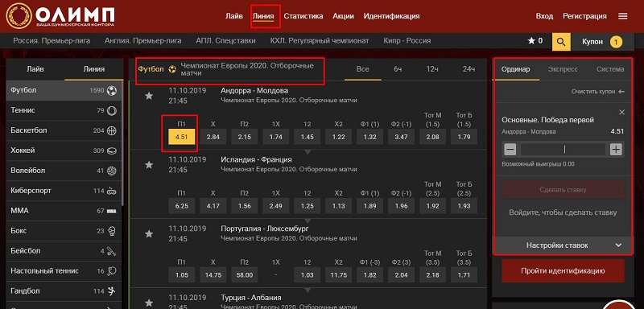This screenshot has height=309, width=644.
Task: Open АПЛ. Спецставки quick link
Action: click(225, 40)
